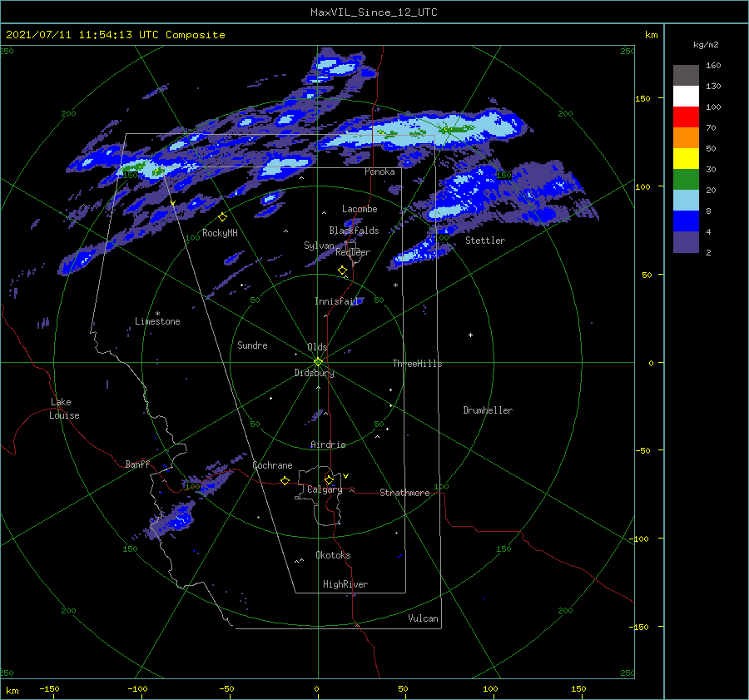Select the white 130 kg/m2 legend swatch

686,96
